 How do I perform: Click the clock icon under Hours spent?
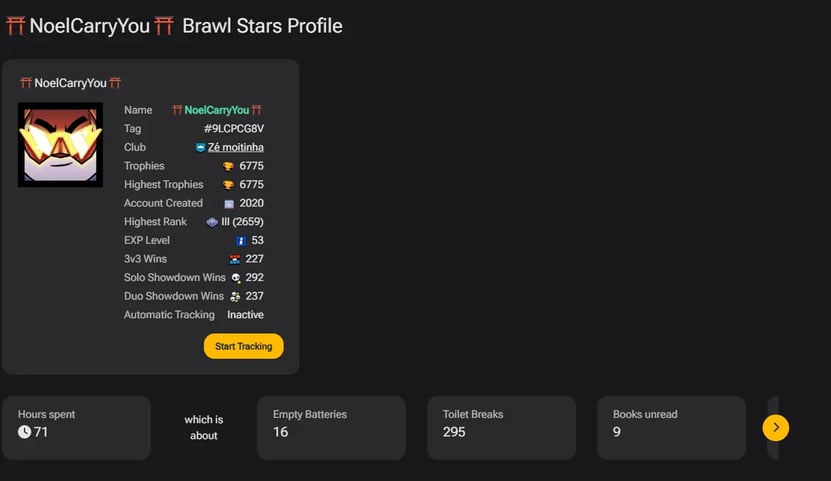[x=25, y=432]
